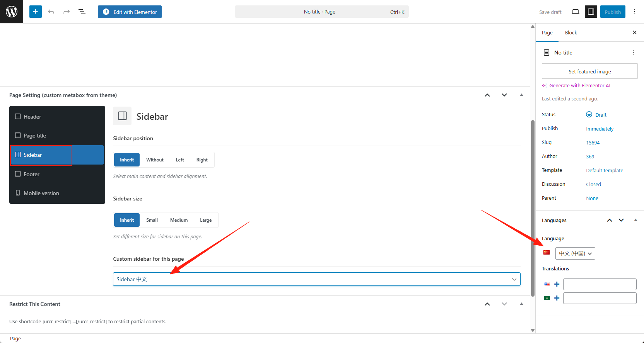Open the Page title settings tab
Viewport: 644px width, 343px height.
[57, 136]
